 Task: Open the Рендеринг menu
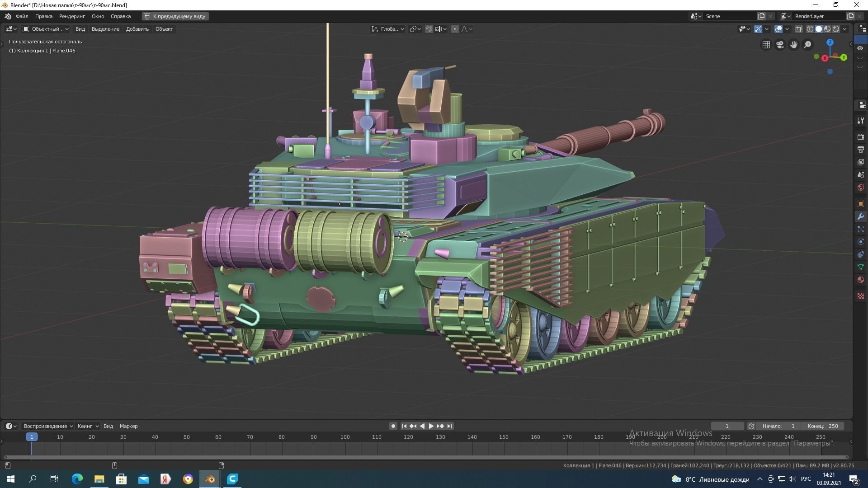point(72,16)
